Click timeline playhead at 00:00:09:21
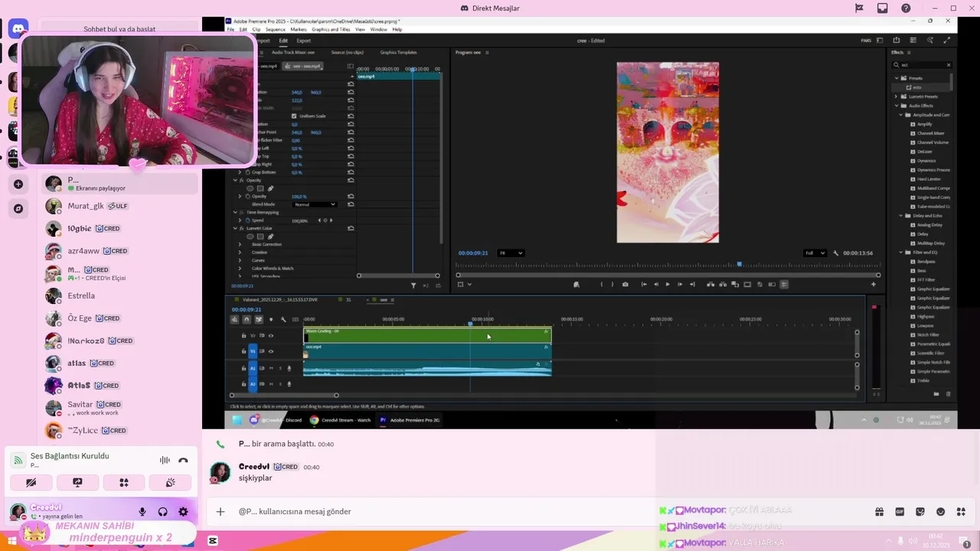The height and width of the screenshot is (551, 980). coord(470,324)
